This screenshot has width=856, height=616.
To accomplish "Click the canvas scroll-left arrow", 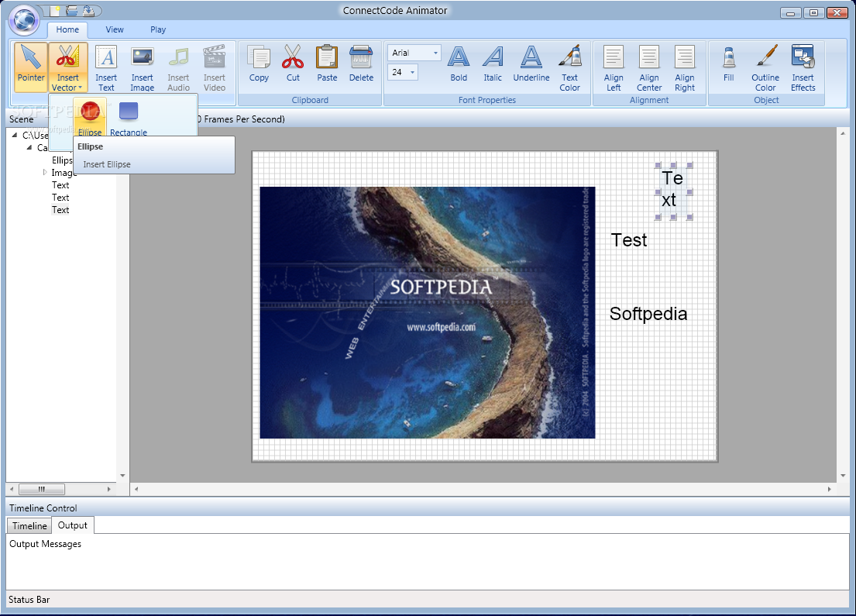I will coord(136,489).
